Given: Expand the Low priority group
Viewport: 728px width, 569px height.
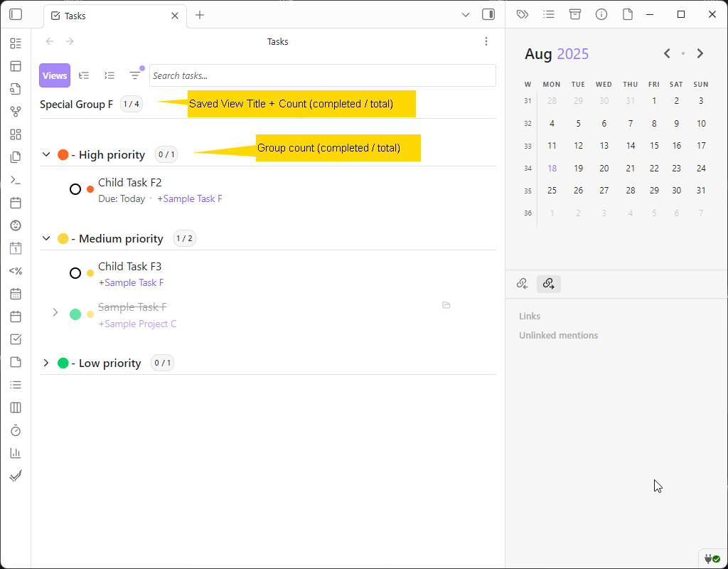Looking at the screenshot, I should point(46,363).
